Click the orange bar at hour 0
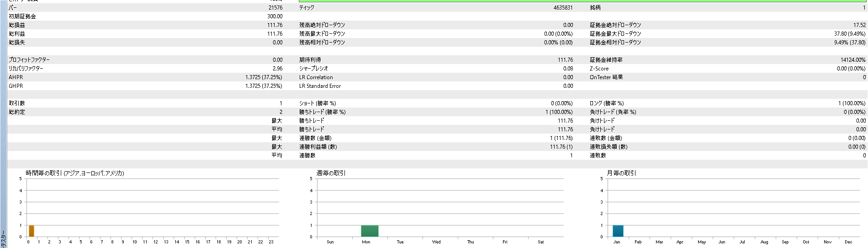Image resolution: width=868 pixels, height=248 pixels. [x=32, y=231]
